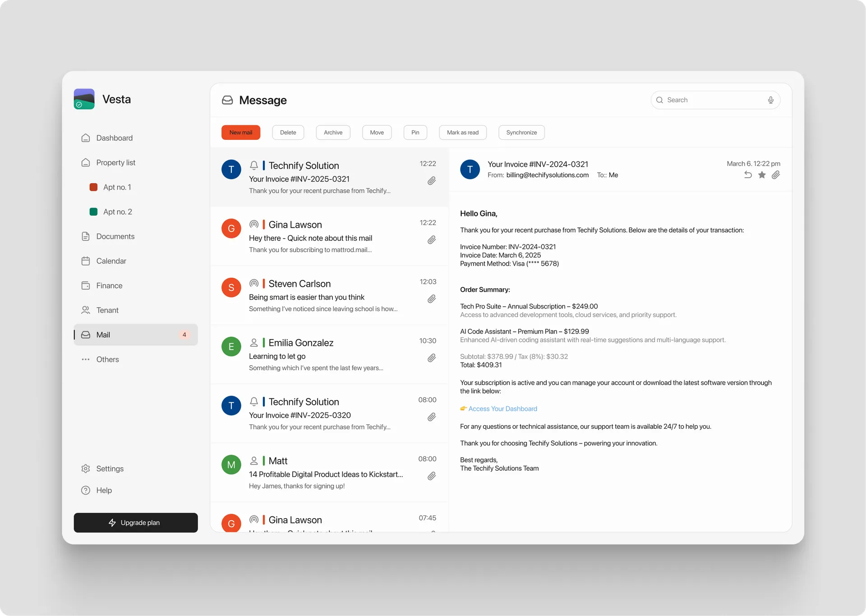Open the Others menu item

coord(136,359)
